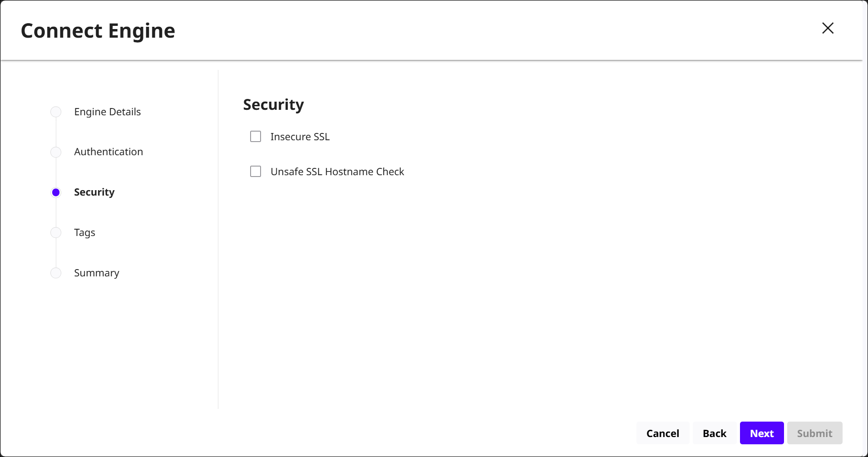Click the Tags step circle
The height and width of the screenshot is (457, 868).
click(56, 233)
